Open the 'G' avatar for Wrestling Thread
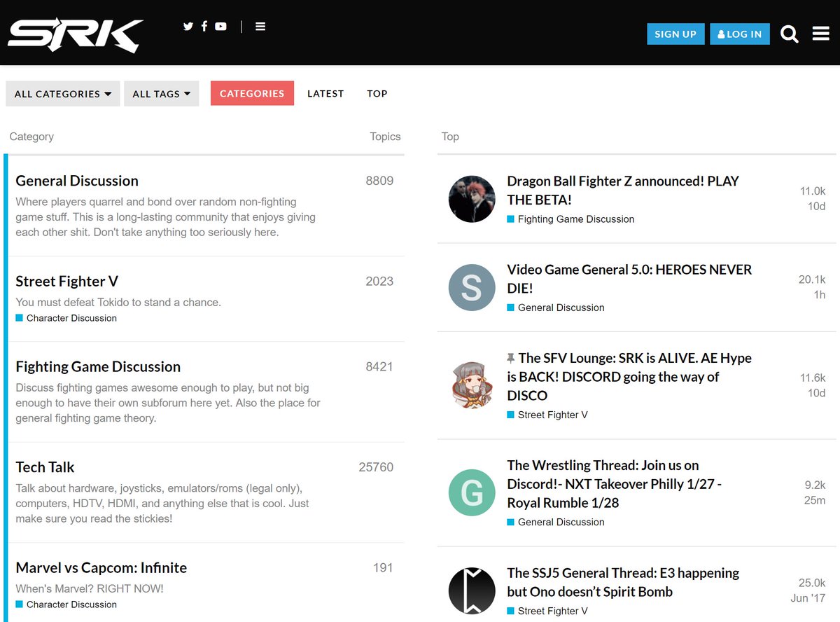Image resolution: width=840 pixels, height=622 pixels. [472, 492]
